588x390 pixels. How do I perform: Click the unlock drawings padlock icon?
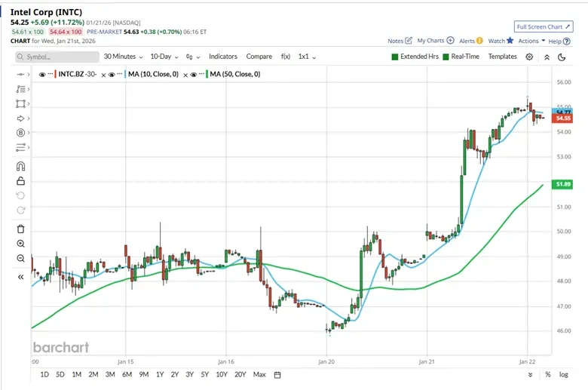click(x=20, y=181)
